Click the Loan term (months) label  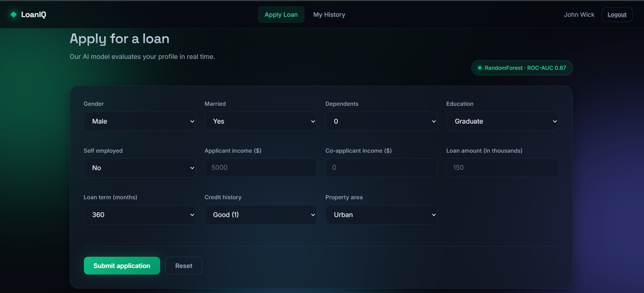tap(111, 197)
